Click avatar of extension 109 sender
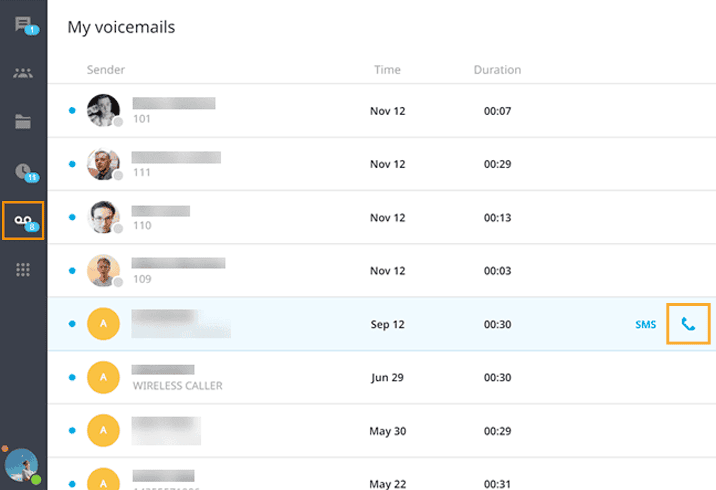Screen dimensions: 716x490 [x=103, y=270]
